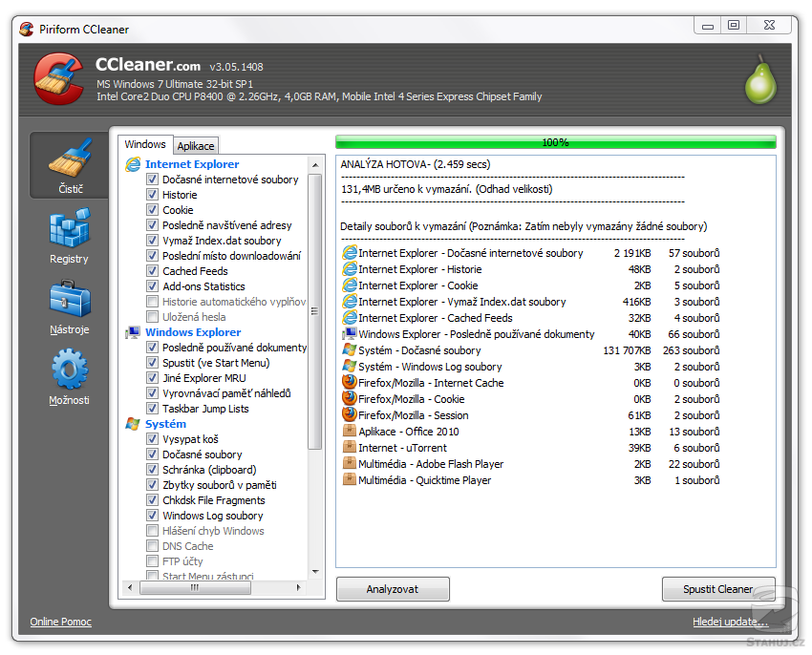The width and height of the screenshot is (812, 655).
Task: Click 'Aplikace - Office 2010' result text
Action: tap(409, 432)
